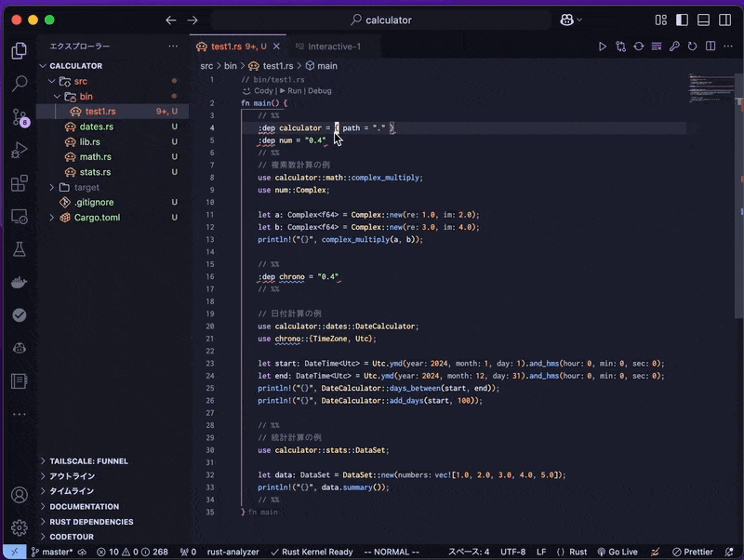The width and height of the screenshot is (744, 560).
Task: Open the Manage settings gear
Action: point(19,527)
